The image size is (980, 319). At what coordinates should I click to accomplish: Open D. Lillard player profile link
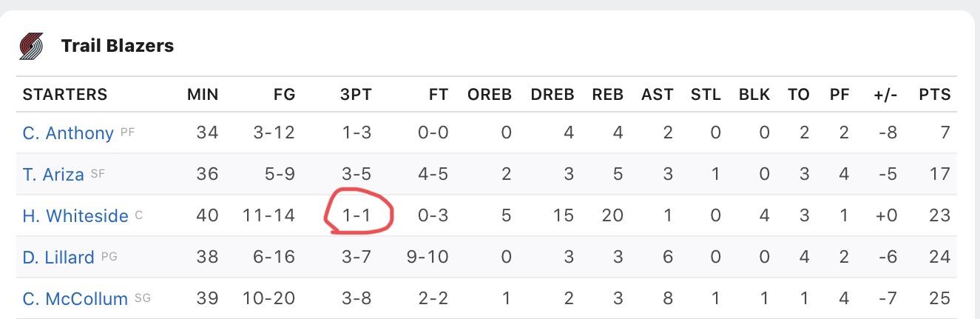click(x=58, y=258)
